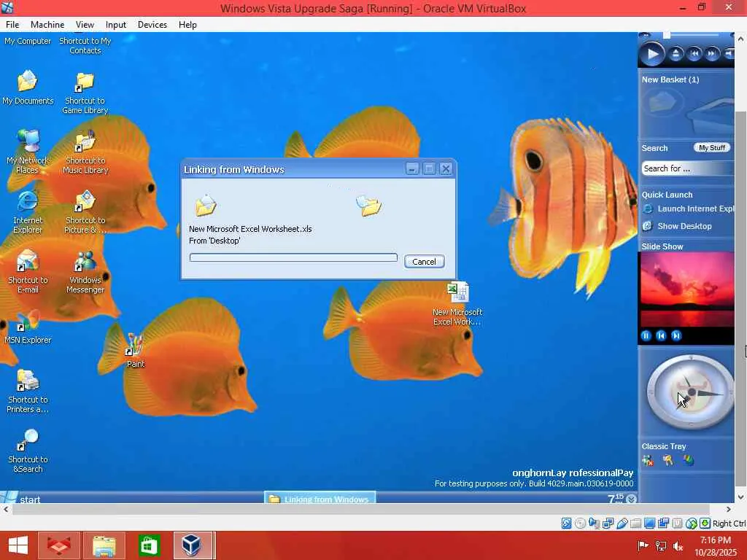
Task: Click Show Desktop in Quick Launch
Action: (677, 226)
